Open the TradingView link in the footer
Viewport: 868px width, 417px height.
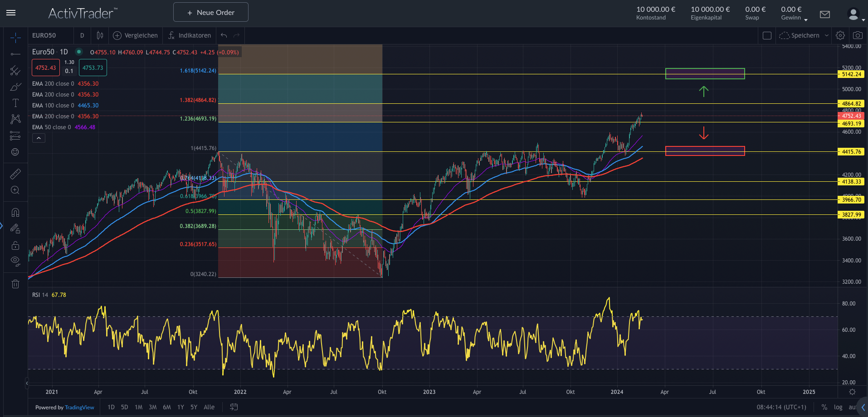[79, 407]
